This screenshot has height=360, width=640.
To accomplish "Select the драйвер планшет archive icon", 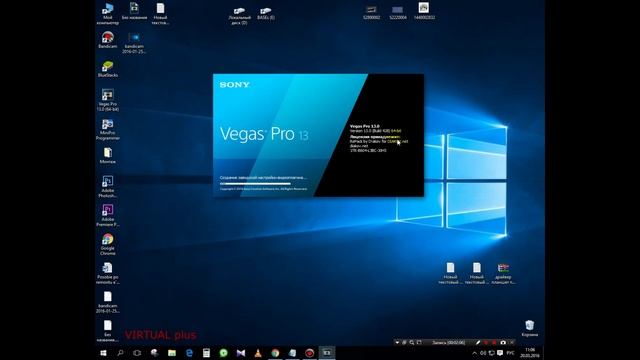I will point(503,273).
